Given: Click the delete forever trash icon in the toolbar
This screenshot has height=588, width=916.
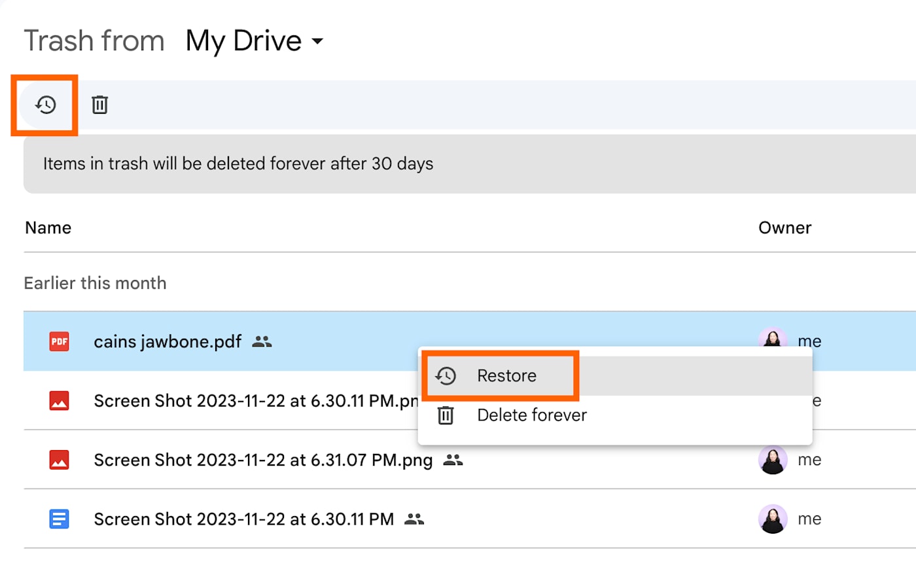Looking at the screenshot, I should (x=99, y=105).
